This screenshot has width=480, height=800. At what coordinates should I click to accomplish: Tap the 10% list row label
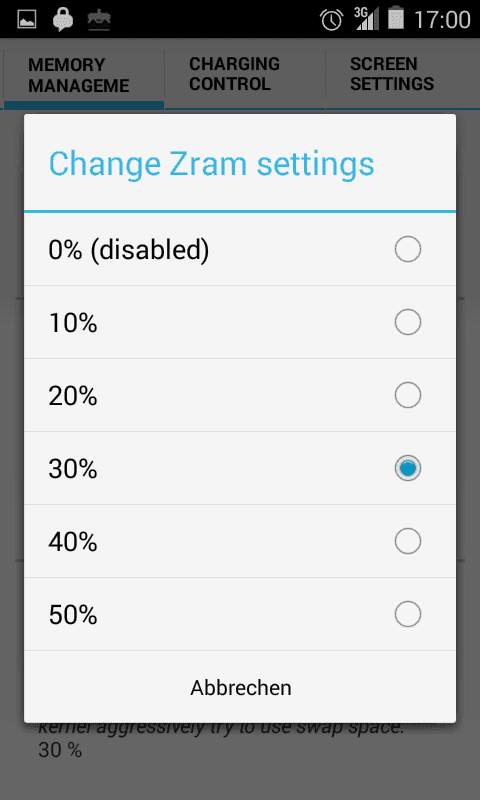pos(73,323)
